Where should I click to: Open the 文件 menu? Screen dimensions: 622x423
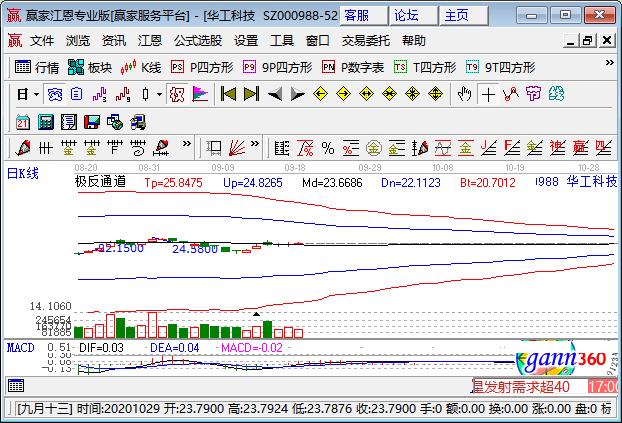tap(42, 40)
